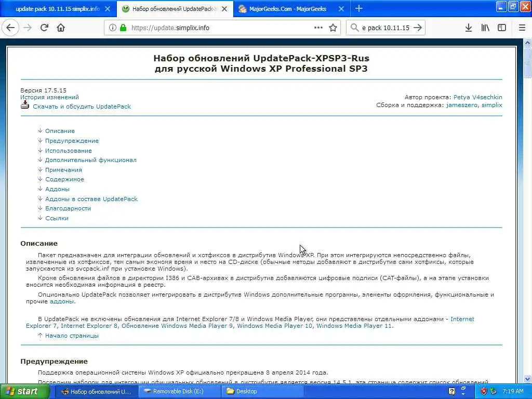Click the аддоны link in description
The image size is (532, 399).
[x=62, y=301]
